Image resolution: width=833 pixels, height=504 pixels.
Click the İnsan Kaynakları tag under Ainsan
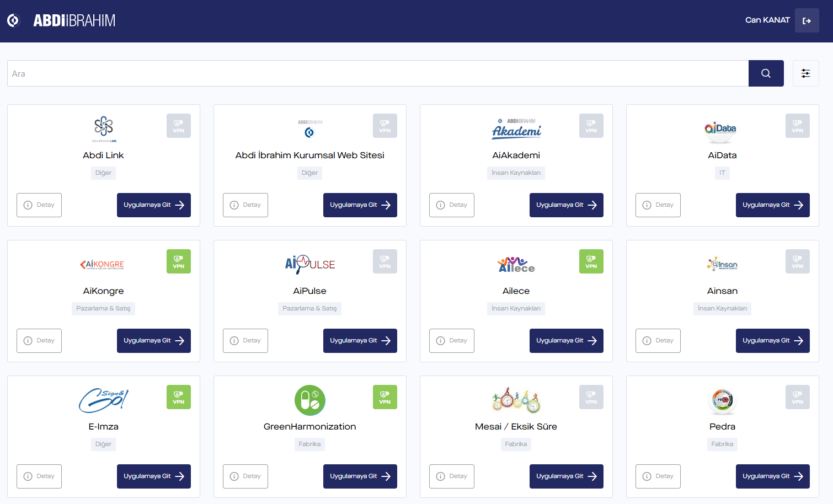tap(722, 308)
